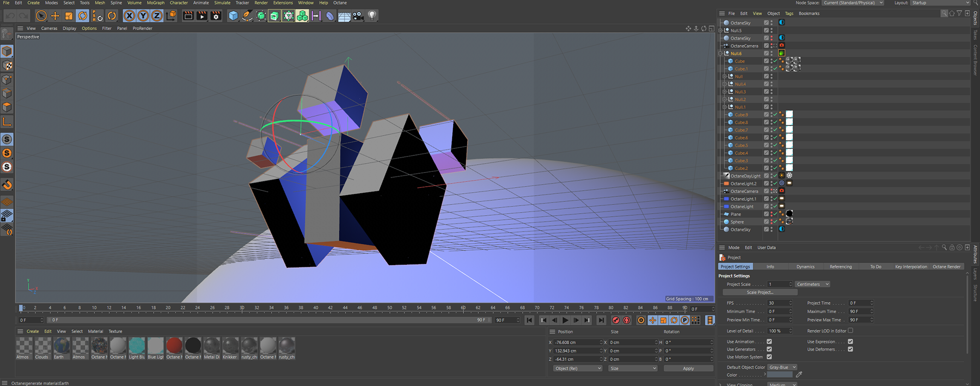Open the Size mode dropdown
The height and width of the screenshot is (386, 980).
coord(633,368)
